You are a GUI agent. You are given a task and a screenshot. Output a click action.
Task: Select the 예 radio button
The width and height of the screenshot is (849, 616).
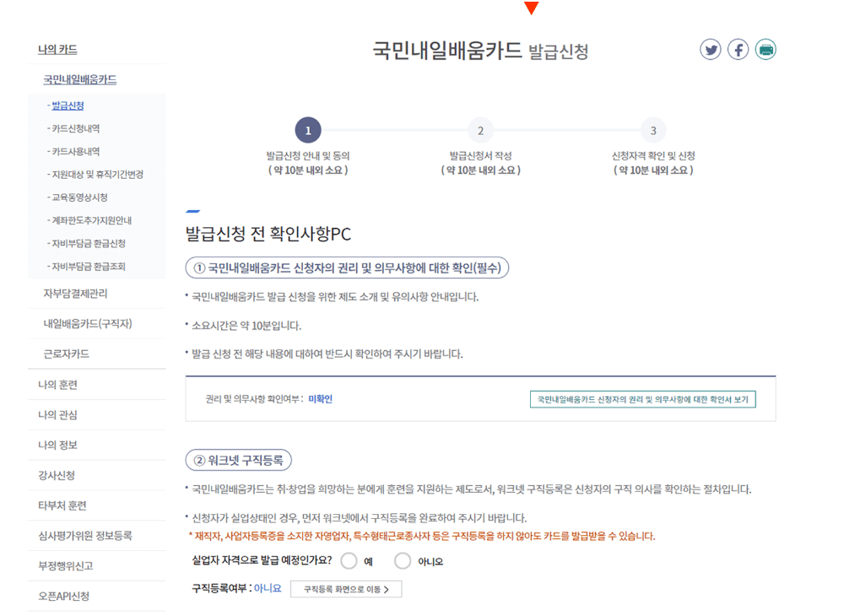349,560
